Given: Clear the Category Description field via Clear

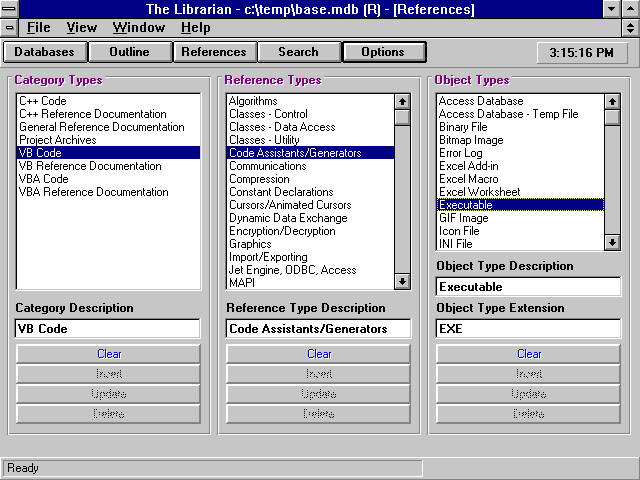Looking at the screenshot, I should coord(109,353).
